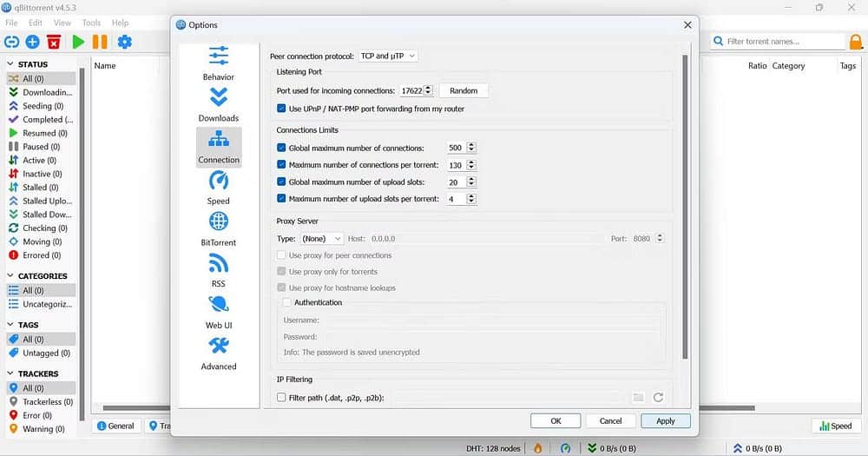Click Cancel button in Options
The image size is (868, 456).
[x=610, y=421]
